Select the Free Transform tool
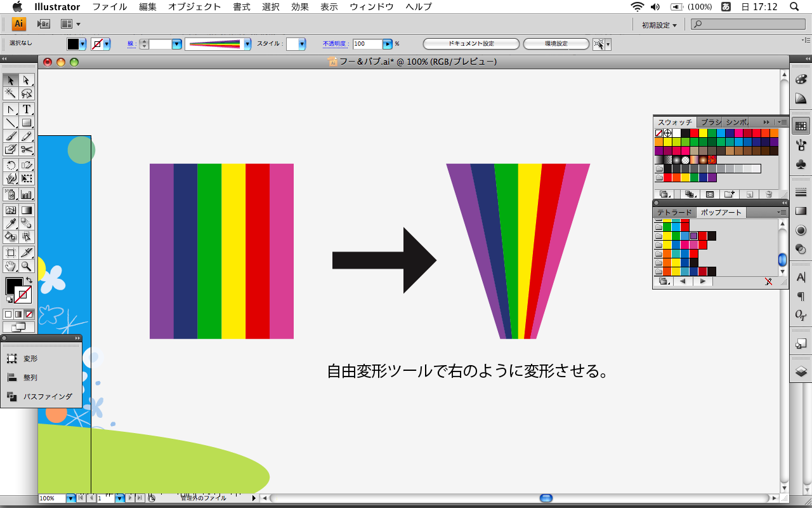Image resolution: width=812 pixels, height=508 pixels. coord(27,178)
